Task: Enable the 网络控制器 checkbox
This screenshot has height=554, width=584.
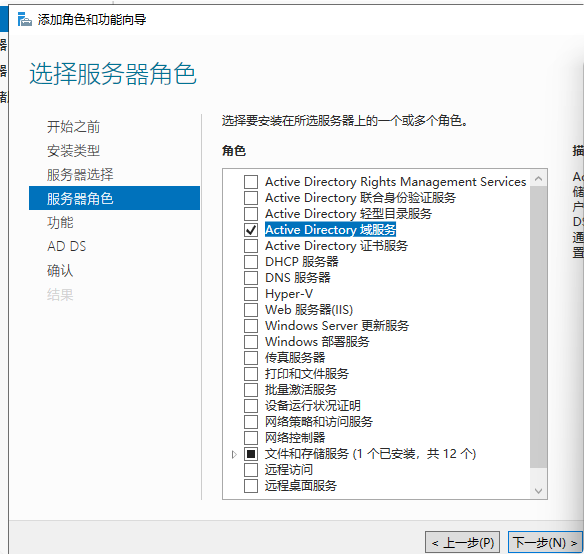Action: [251, 438]
